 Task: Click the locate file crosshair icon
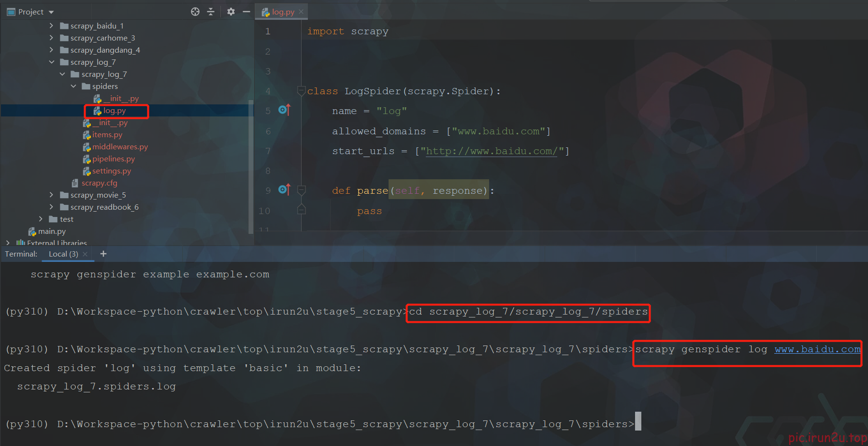tap(195, 12)
